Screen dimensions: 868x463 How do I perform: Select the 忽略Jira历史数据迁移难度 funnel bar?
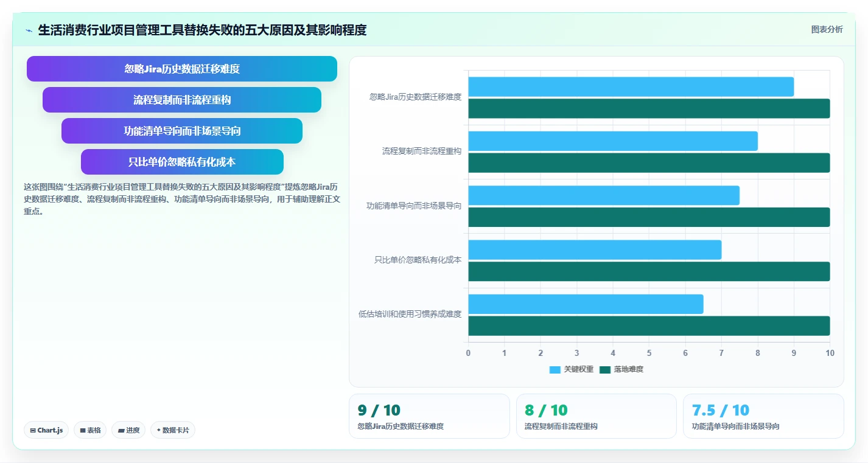tap(182, 69)
